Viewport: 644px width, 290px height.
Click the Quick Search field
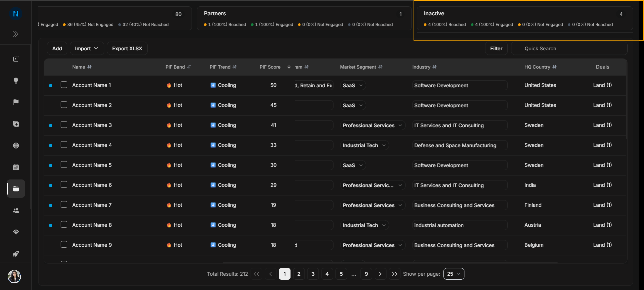[x=569, y=48]
